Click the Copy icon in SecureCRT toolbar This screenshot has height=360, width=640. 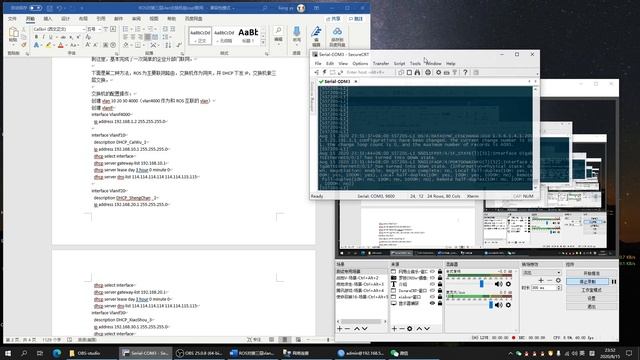(401, 72)
